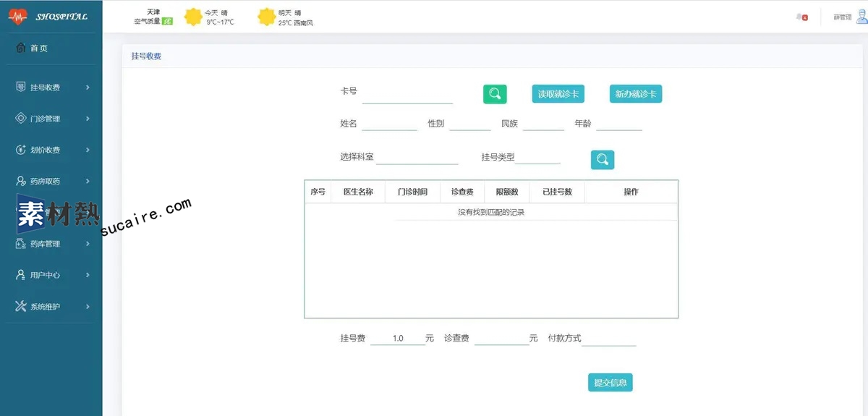This screenshot has height=416, width=868.
Task: Click the green card number search icon
Action: coord(495,94)
